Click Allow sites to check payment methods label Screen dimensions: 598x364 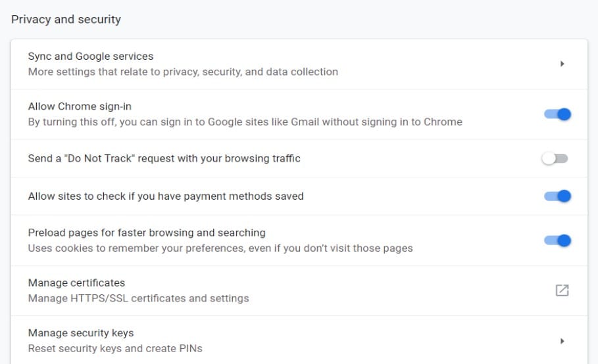pos(166,196)
